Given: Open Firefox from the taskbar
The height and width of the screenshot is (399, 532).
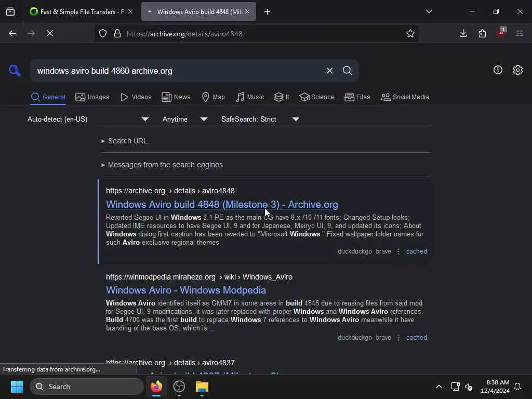Looking at the screenshot, I should (156, 386).
